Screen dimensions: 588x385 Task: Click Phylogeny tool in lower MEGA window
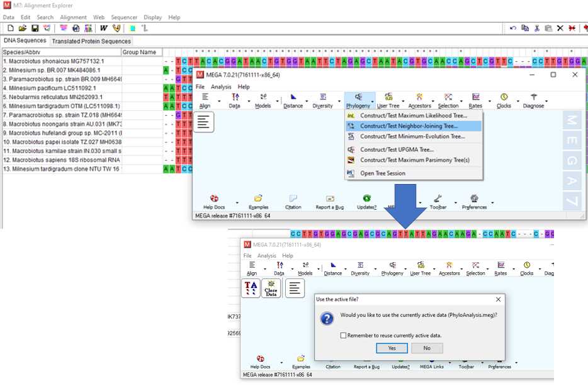[x=392, y=268]
